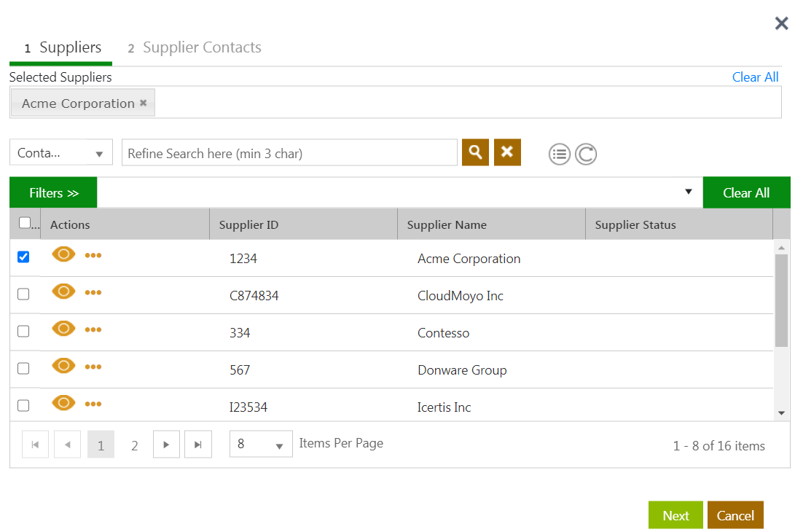
Task: Remove Acme Corporation tag from selected suppliers
Action: click(x=144, y=103)
